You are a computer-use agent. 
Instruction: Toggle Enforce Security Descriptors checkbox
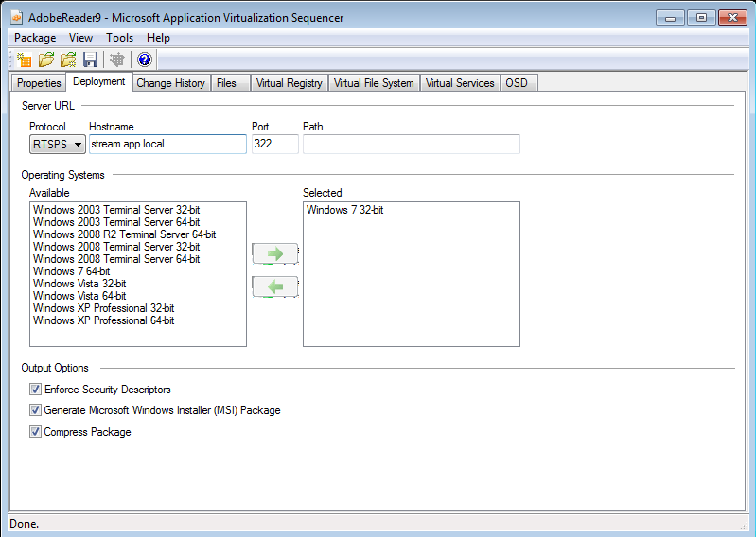coord(35,390)
